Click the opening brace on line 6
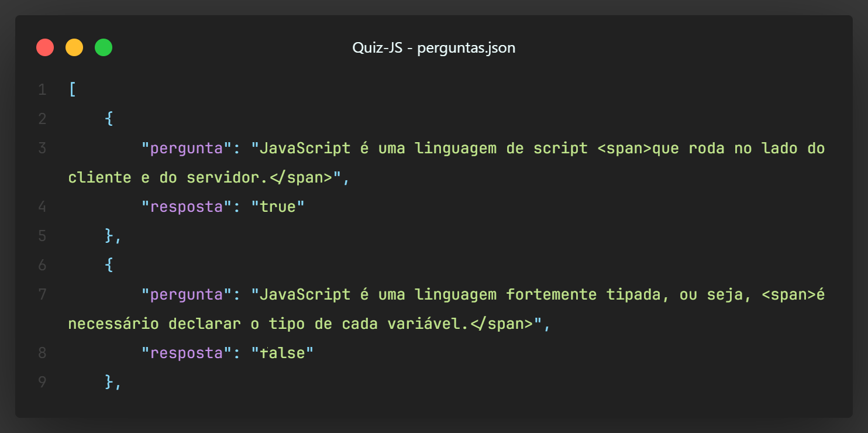868x433 pixels. [x=110, y=264]
